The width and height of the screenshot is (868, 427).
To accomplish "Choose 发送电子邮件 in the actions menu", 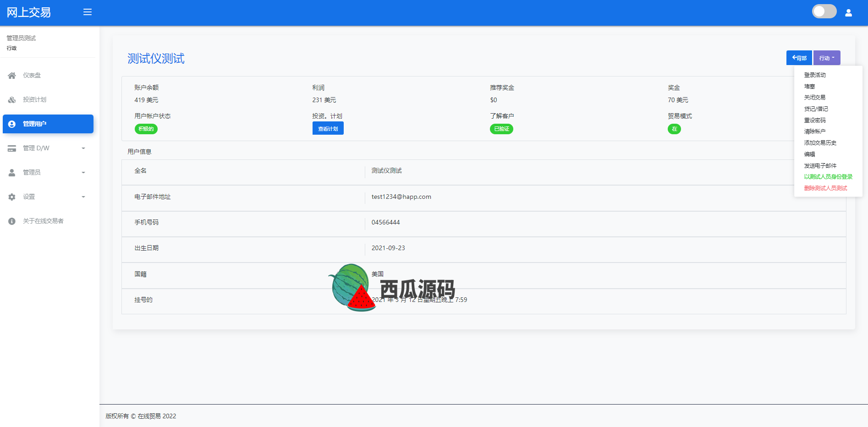I will [x=820, y=166].
